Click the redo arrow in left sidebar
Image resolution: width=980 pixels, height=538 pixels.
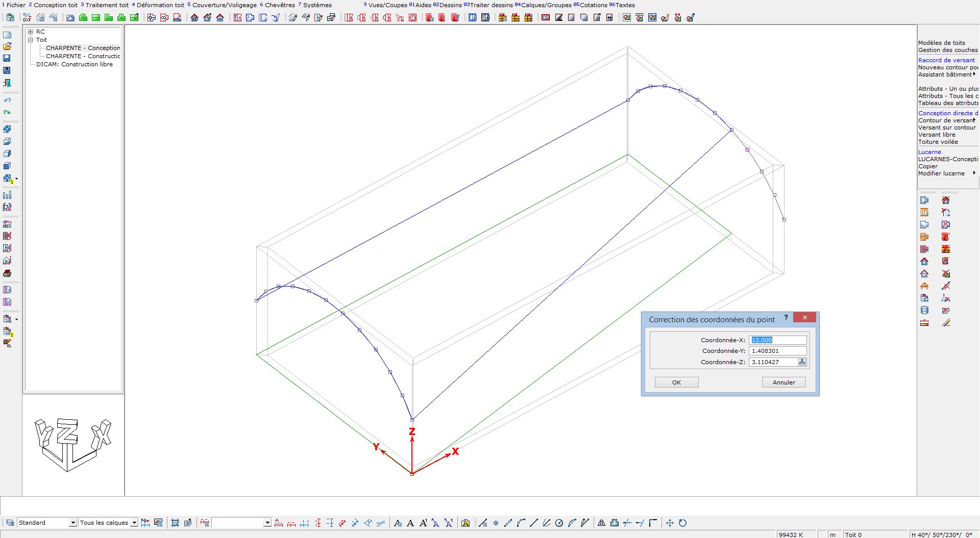(7, 112)
